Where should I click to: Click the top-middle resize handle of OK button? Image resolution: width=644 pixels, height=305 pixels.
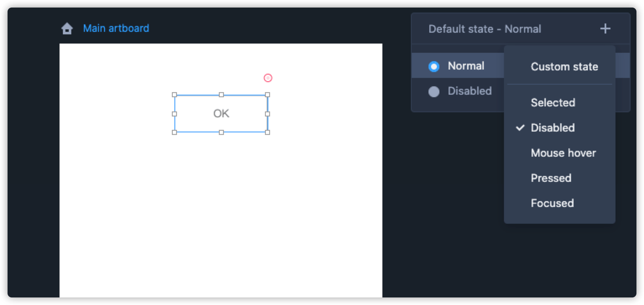point(221,95)
